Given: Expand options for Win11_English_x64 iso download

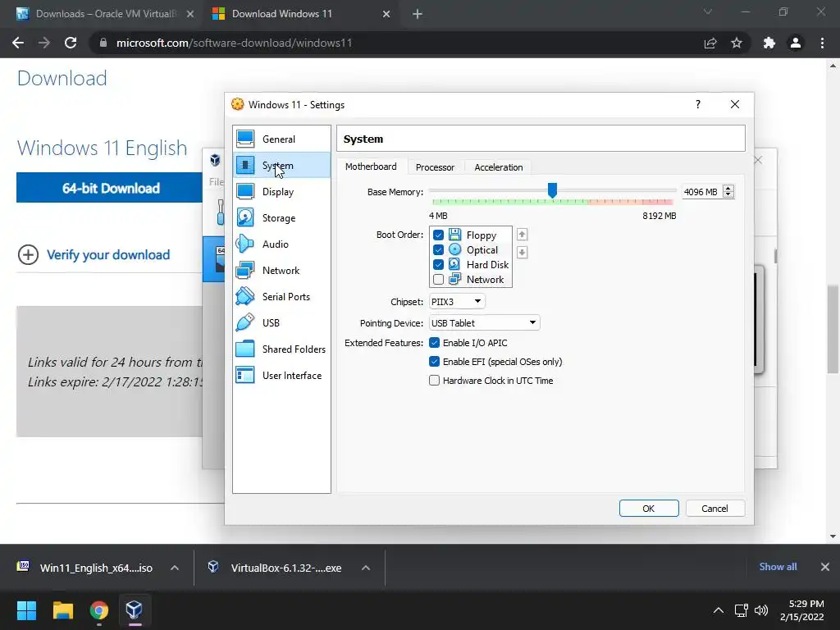Looking at the screenshot, I should [175, 568].
